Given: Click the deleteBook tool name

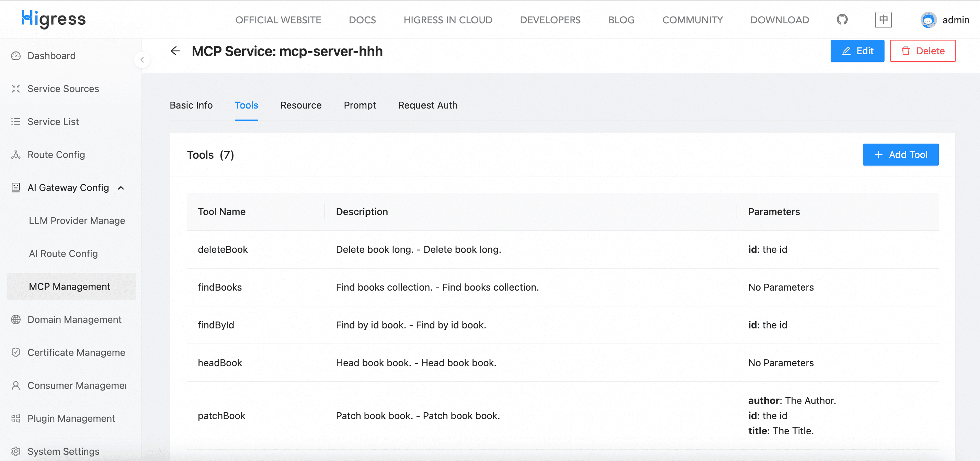Looking at the screenshot, I should 223,250.
